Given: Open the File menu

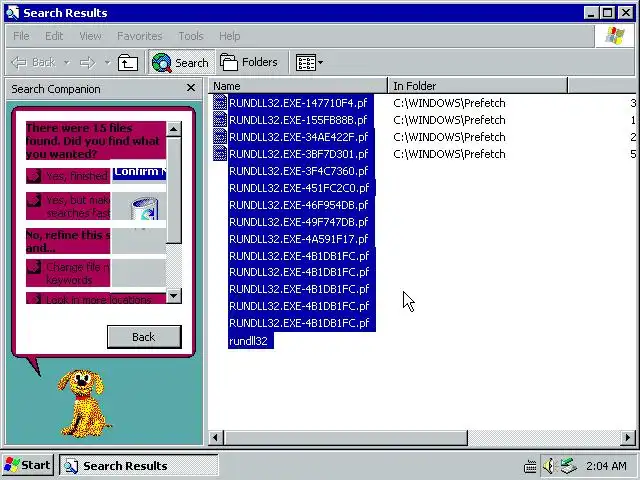Looking at the screenshot, I should tap(21, 36).
